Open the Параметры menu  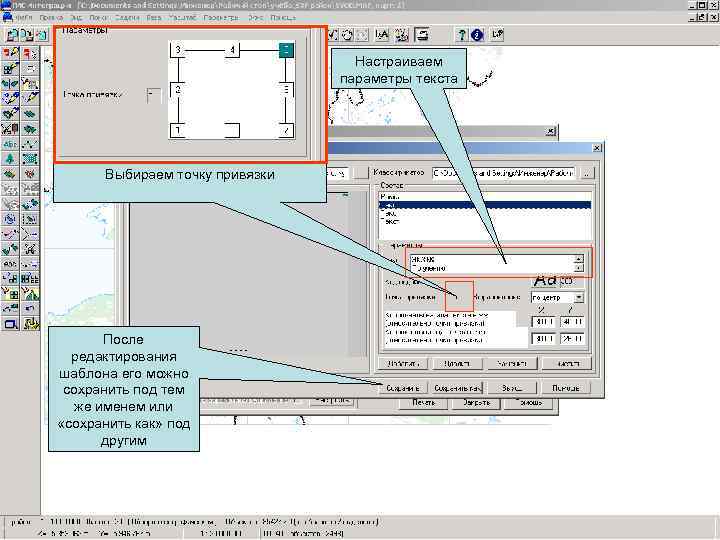tap(221, 17)
